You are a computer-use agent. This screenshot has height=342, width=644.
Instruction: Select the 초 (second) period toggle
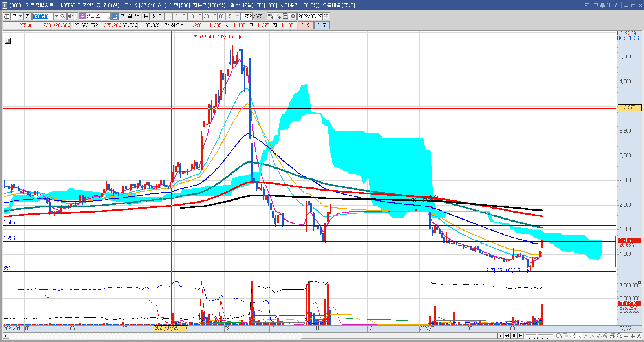click(153, 16)
